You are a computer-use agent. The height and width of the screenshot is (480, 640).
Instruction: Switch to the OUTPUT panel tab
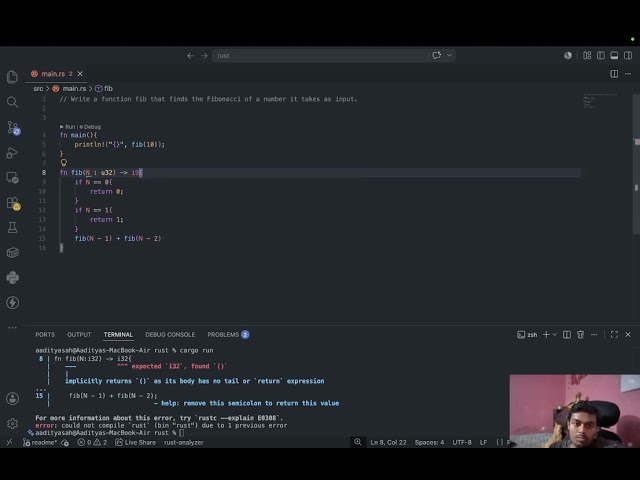pos(79,335)
